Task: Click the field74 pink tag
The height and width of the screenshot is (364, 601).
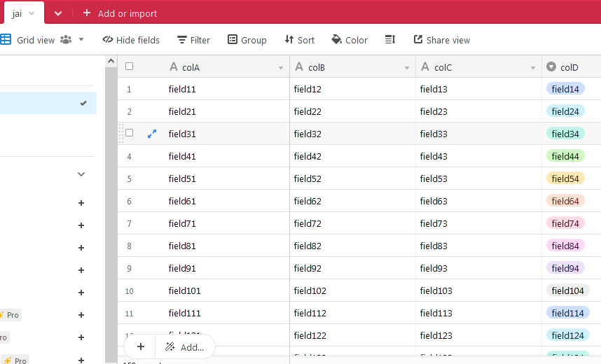Action: [x=565, y=223]
